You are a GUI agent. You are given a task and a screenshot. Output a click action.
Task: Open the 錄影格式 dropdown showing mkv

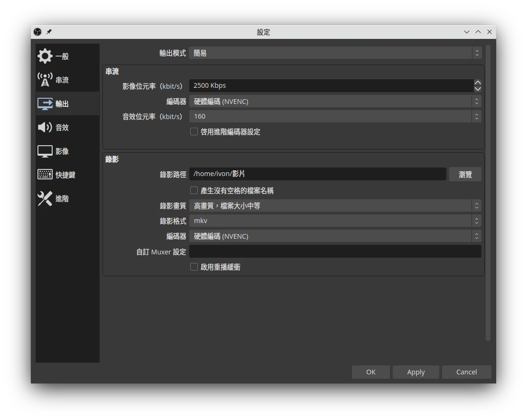click(x=335, y=221)
